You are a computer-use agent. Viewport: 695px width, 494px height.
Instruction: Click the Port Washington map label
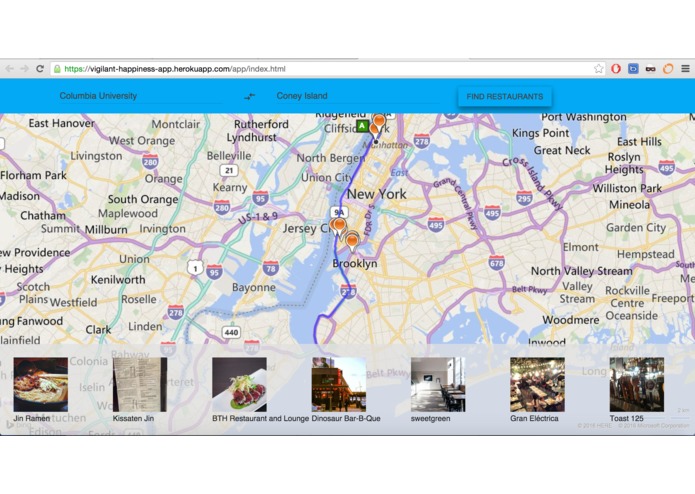[x=584, y=117]
